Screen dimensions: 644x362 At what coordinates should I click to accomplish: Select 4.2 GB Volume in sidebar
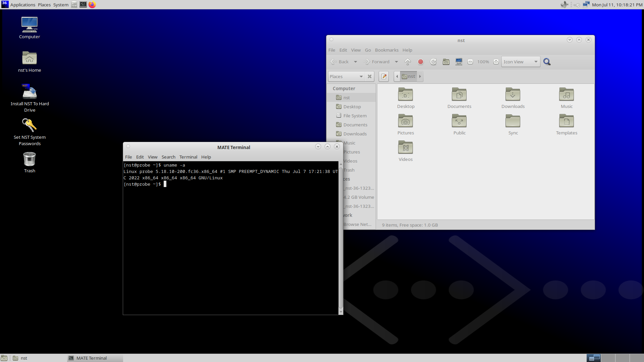[359, 197]
